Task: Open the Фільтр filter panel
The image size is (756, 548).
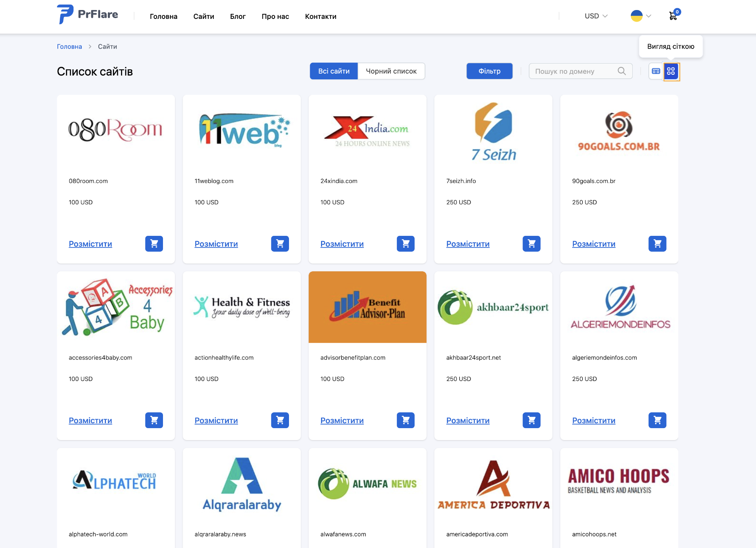Action: (x=489, y=71)
